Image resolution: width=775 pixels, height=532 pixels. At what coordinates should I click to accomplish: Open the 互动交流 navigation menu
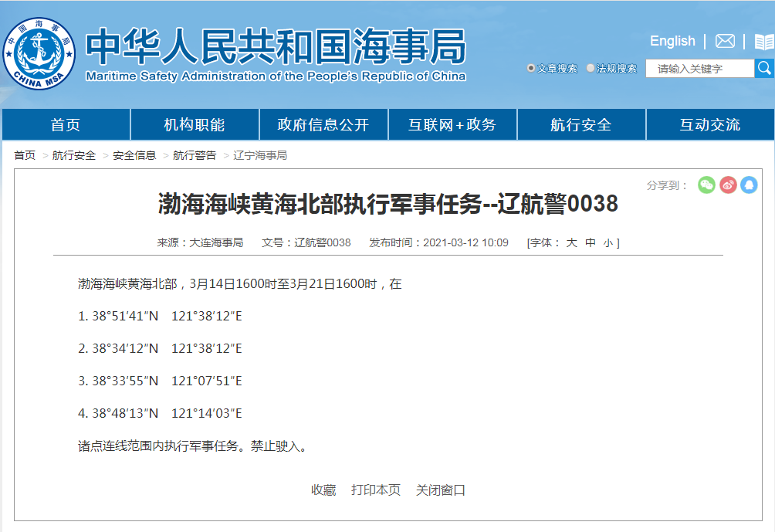point(710,124)
